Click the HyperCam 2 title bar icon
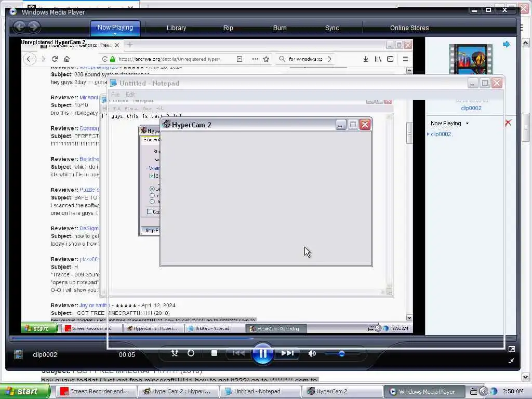The height and width of the screenshot is (399, 532). [166, 124]
